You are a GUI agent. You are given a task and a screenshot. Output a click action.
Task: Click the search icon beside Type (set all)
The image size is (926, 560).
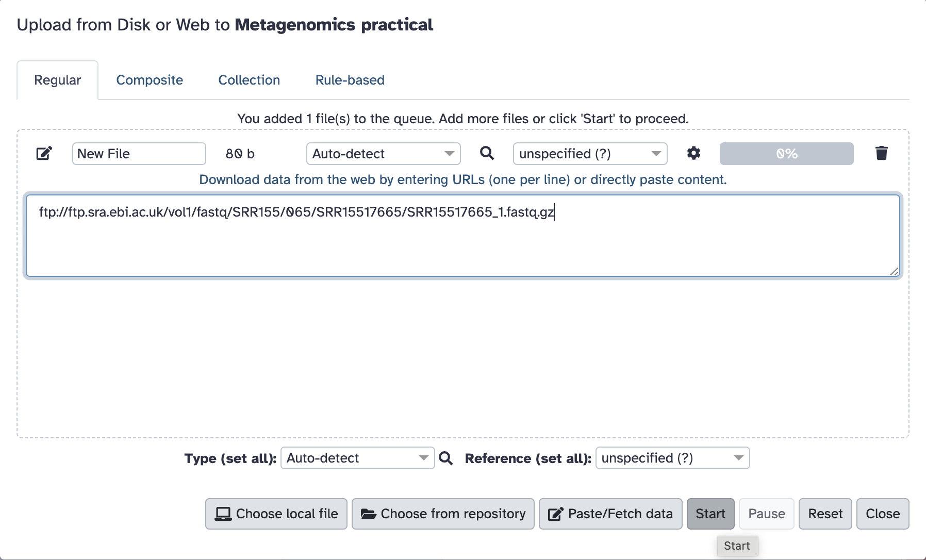coord(446,458)
